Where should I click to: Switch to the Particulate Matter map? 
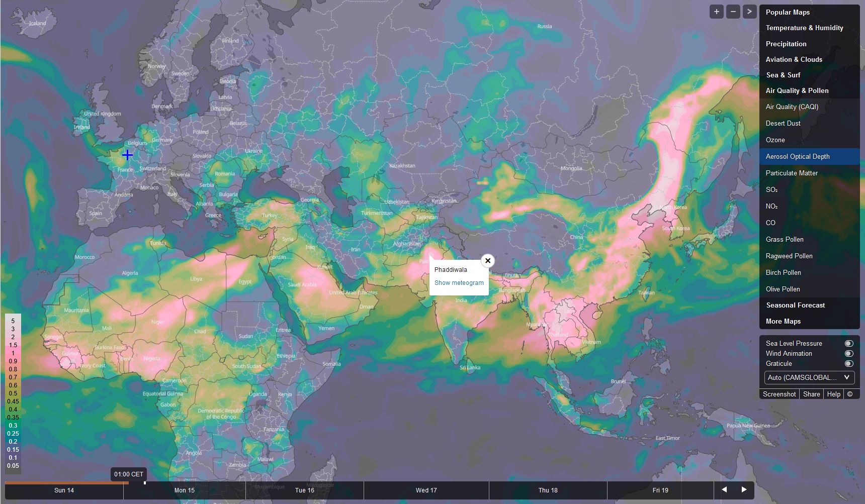[792, 173]
